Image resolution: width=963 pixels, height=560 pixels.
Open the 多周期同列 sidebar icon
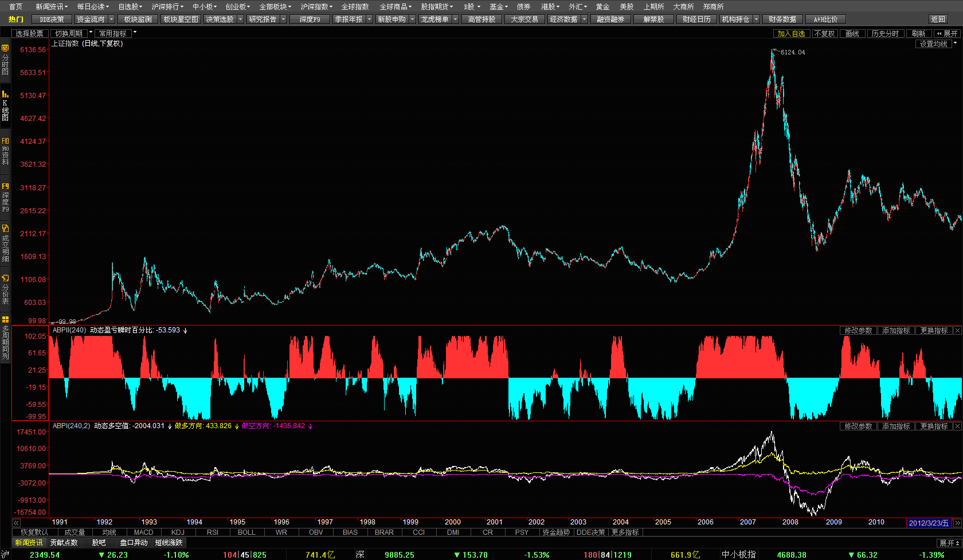coord(5,338)
